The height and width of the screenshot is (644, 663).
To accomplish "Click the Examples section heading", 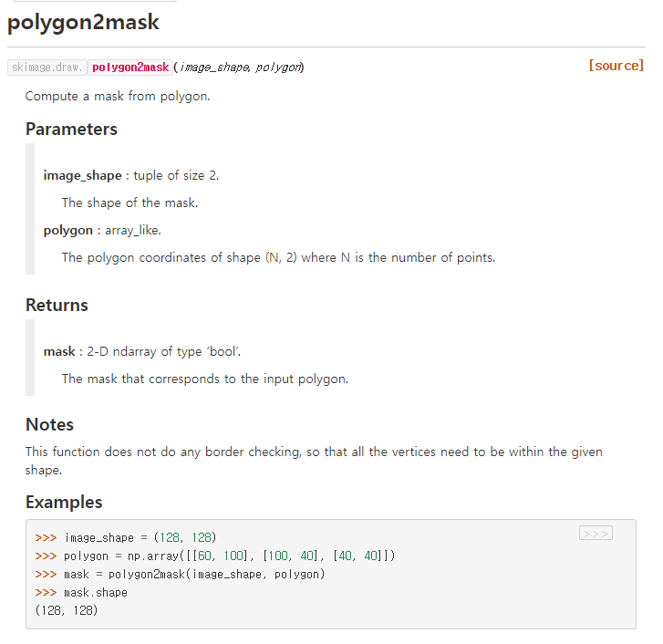I will 64,502.
